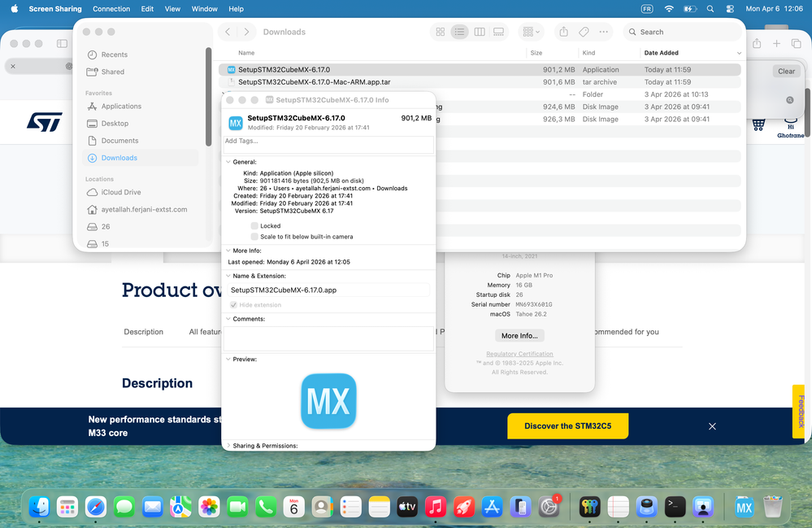Click the Clear button in browser window
This screenshot has width=812, height=528.
(786, 72)
